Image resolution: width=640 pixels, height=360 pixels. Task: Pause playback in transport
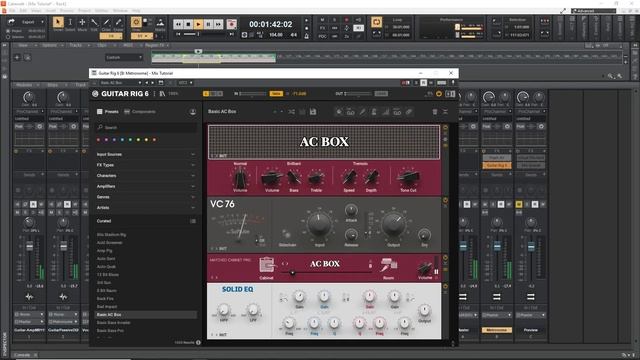pos(208,24)
